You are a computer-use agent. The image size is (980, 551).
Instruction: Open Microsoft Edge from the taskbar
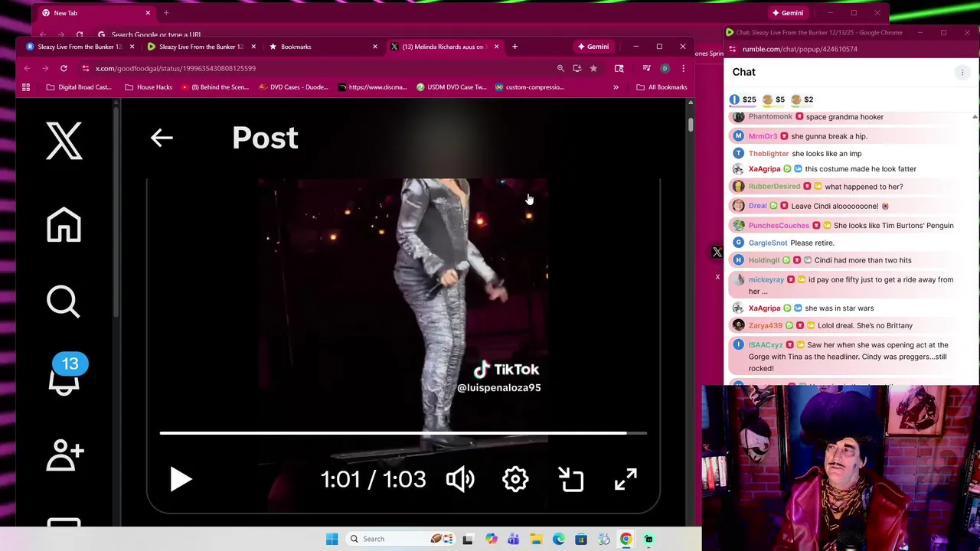click(559, 539)
